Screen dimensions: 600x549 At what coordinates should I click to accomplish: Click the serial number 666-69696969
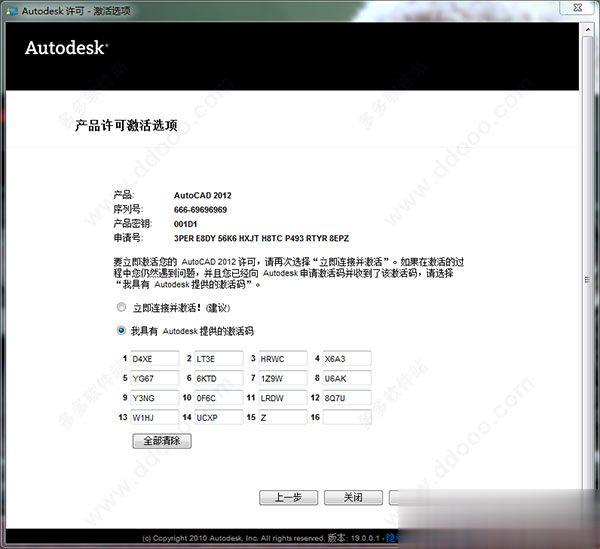(200, 210)
